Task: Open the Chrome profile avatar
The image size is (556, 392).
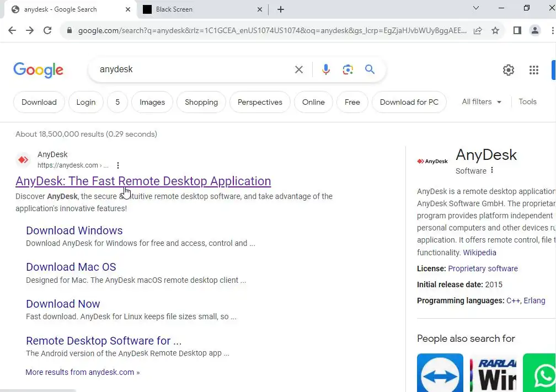Action: pos(534,30)
